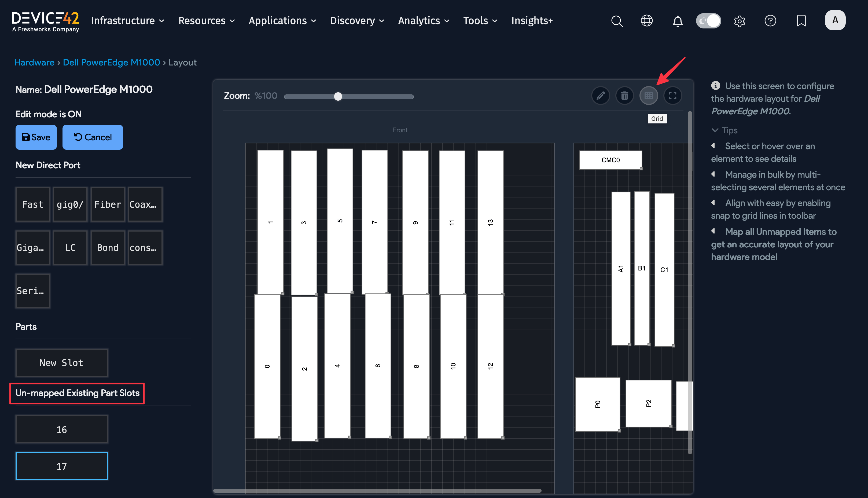This screenshot has height=498, width=868.
Task: Open notifications bell icon
Action: [677, 21]
